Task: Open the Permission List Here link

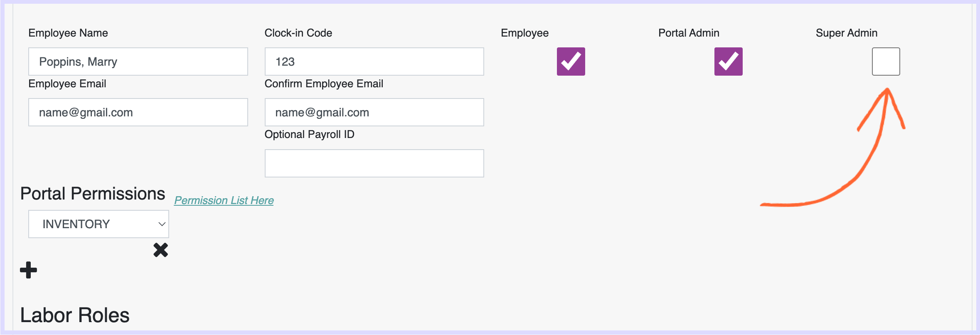Action: (x=224, y=200)
